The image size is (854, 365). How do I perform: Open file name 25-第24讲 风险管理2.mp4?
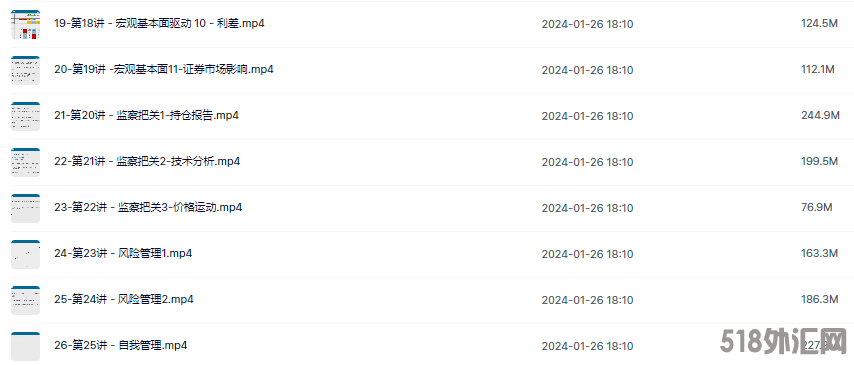124,300
